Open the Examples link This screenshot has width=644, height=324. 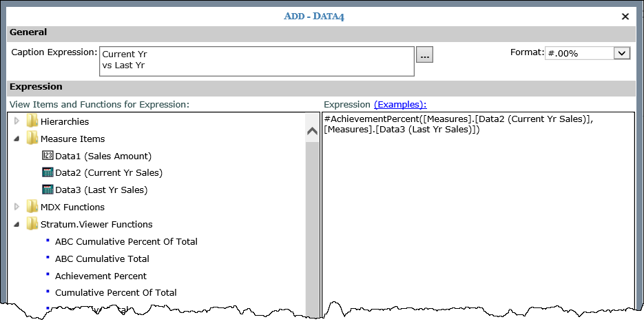400,104
